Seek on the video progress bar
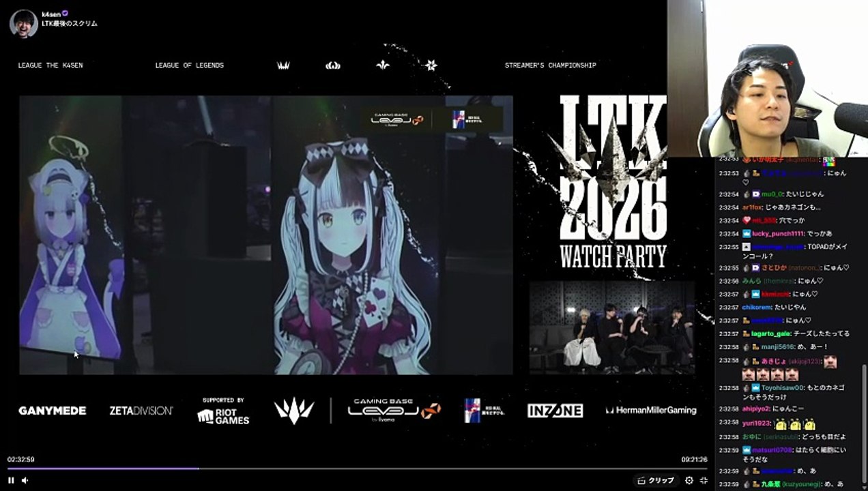Image resolution: width=868 pixels, height=491 pixels. point(358,468)
